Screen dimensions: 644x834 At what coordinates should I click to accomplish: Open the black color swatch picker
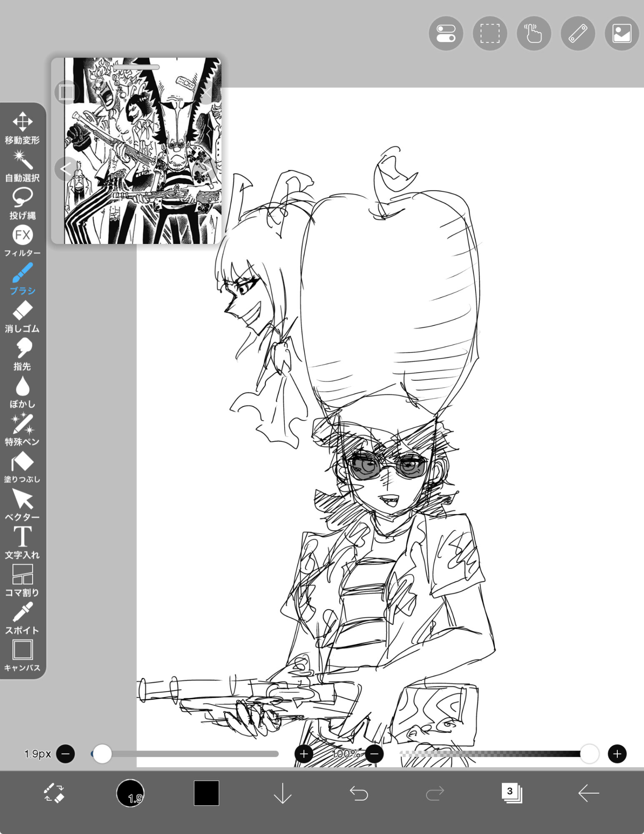click(x=206, y=793)
